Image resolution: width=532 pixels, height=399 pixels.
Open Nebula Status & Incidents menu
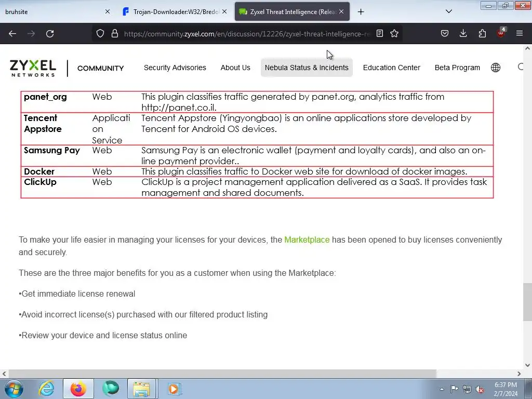coord(307,68)
